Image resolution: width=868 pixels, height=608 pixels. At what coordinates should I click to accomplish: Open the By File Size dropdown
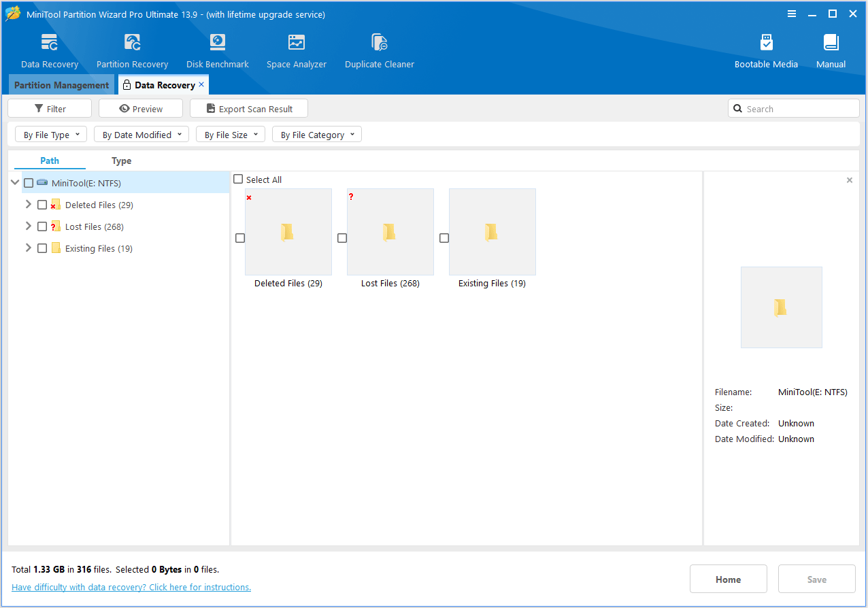point(231,135)
